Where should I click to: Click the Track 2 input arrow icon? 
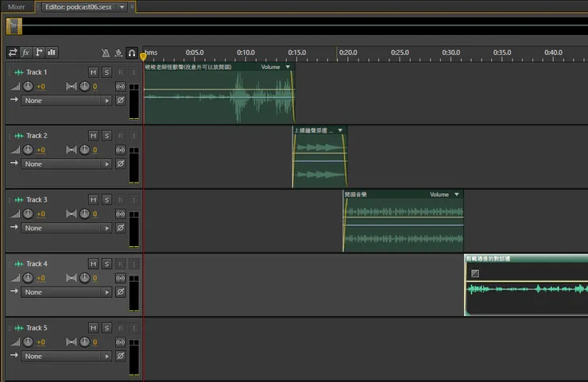pos(14,164)
